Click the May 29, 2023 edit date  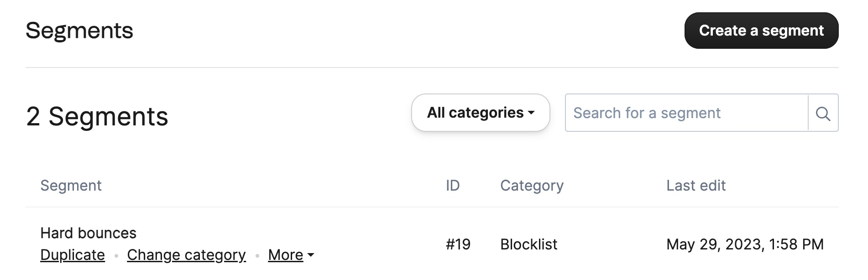[745, 244]
